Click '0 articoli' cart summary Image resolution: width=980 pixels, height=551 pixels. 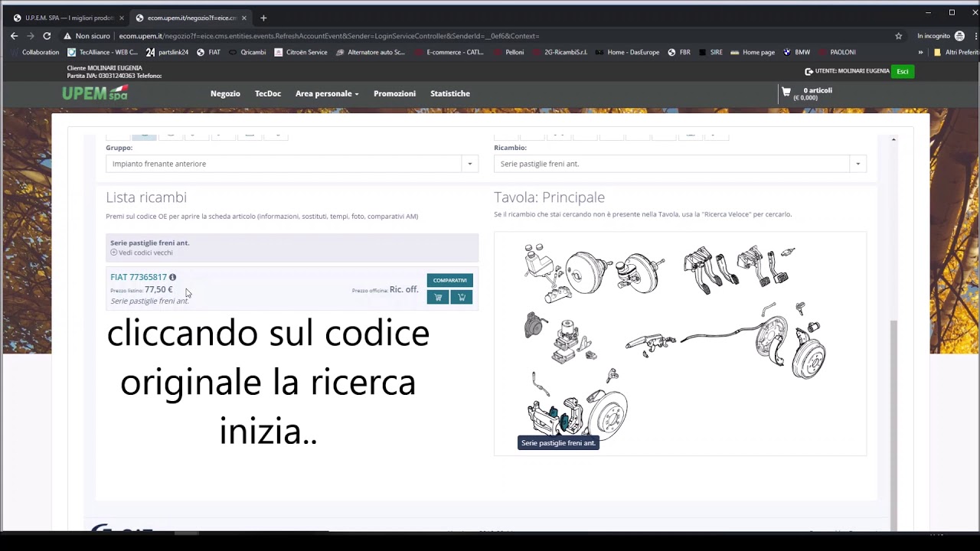pos(818,90)
